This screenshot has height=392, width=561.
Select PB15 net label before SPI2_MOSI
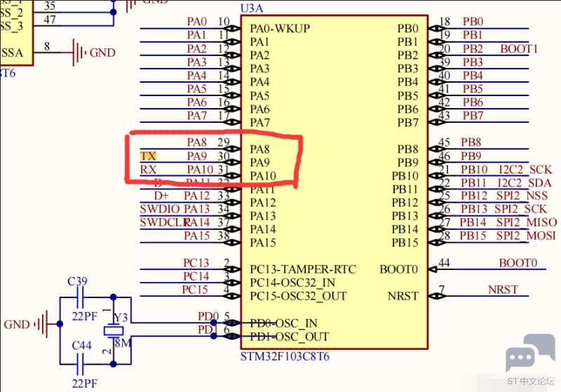coord(473,236)
